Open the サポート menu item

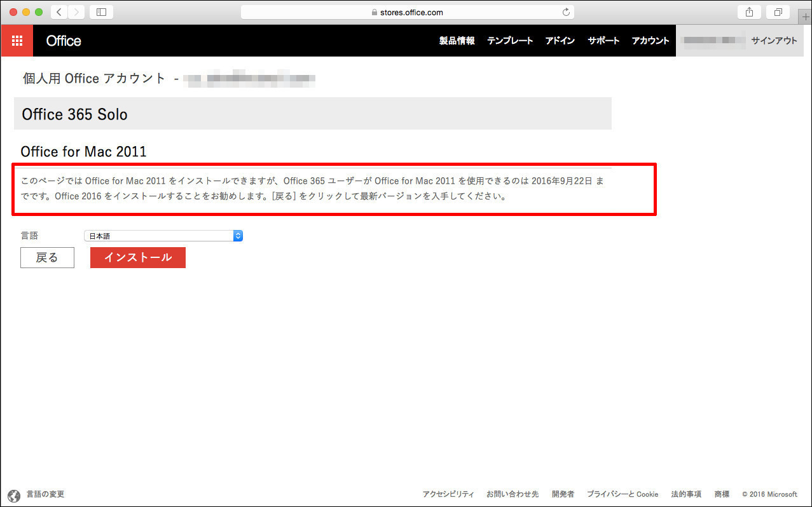point(603,41)
